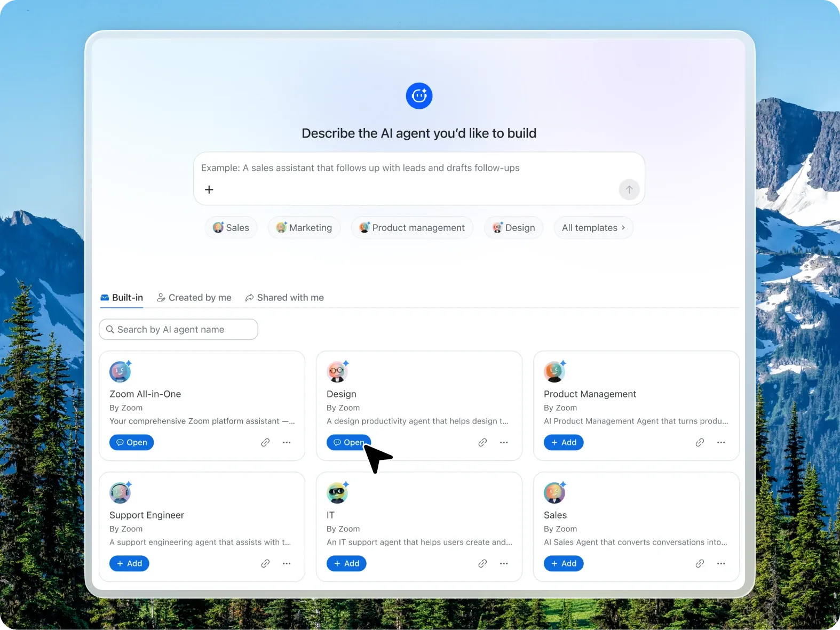The width and height of the screenshot is (840, 630).
Task: Click the blue AI agent logo icon
Action: click(419, 96)
